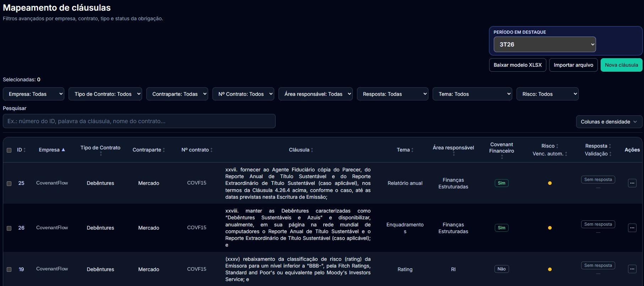Screen dimensions: 644x286
Task: Open actions menu for clause ID 19
Action: pos(632,269)
